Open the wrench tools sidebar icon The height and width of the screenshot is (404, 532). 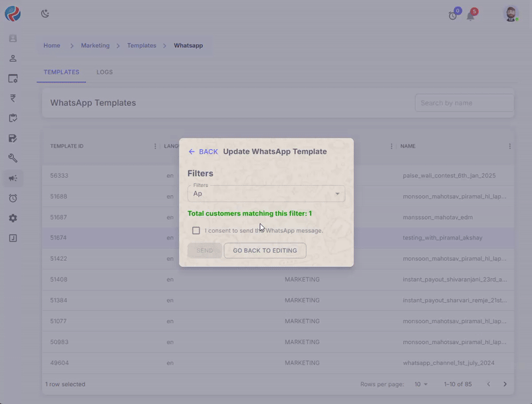click(13, 158)
